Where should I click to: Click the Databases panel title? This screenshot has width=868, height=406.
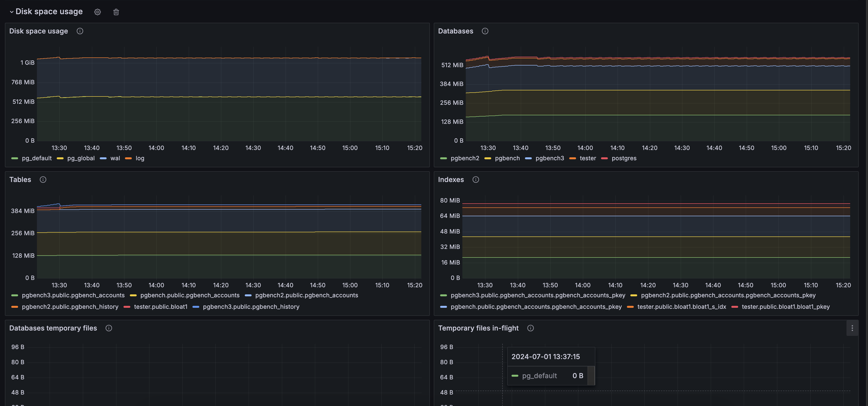(455, 31)
